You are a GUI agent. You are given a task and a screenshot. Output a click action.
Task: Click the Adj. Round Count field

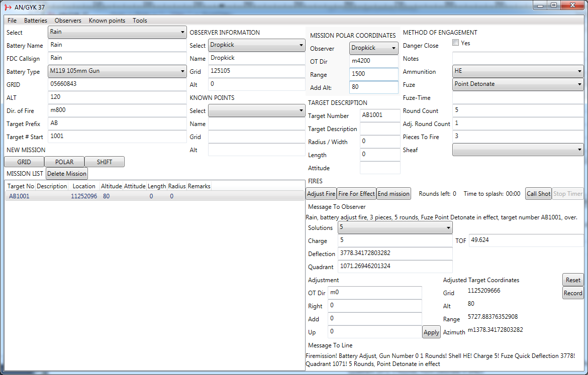pyautogui.click(x=518, y=123)
